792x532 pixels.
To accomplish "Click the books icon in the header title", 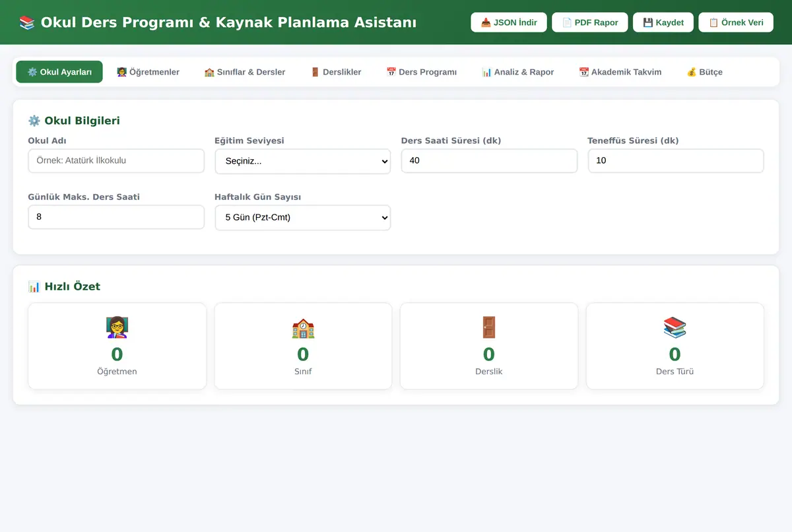I will (27, 22).
